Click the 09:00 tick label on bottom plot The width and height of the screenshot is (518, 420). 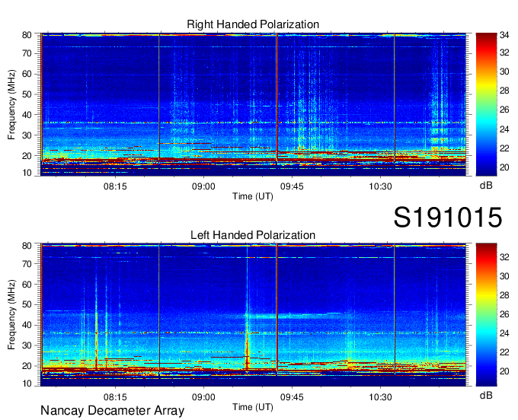(203, 397)
